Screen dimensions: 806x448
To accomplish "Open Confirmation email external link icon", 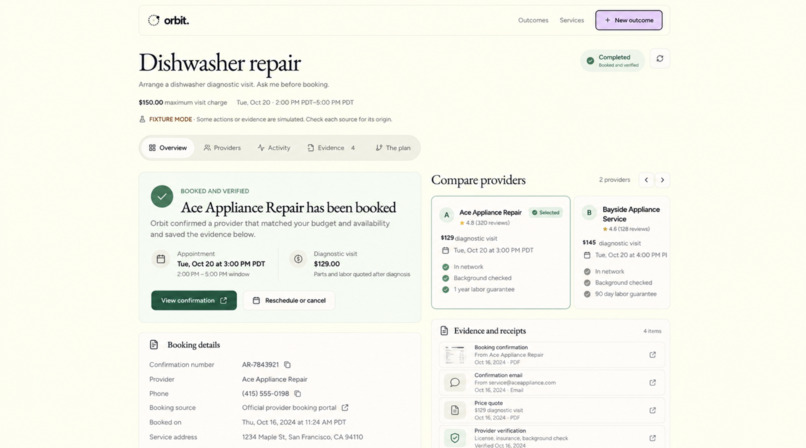I will [652, 382].
